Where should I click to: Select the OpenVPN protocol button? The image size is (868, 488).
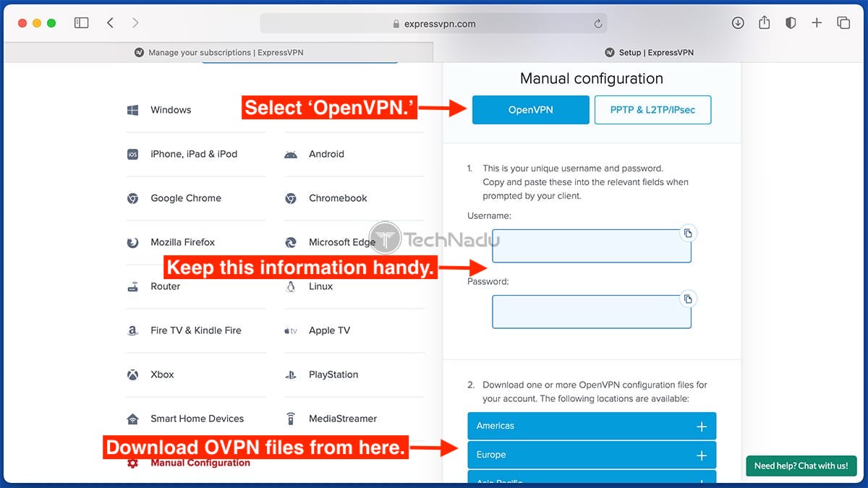tap(530, 110)
